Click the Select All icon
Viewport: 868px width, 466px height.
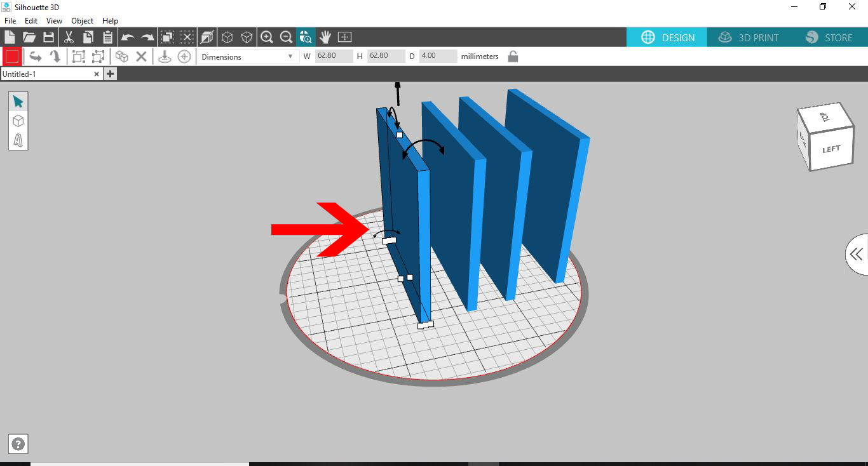pos(168,37)
